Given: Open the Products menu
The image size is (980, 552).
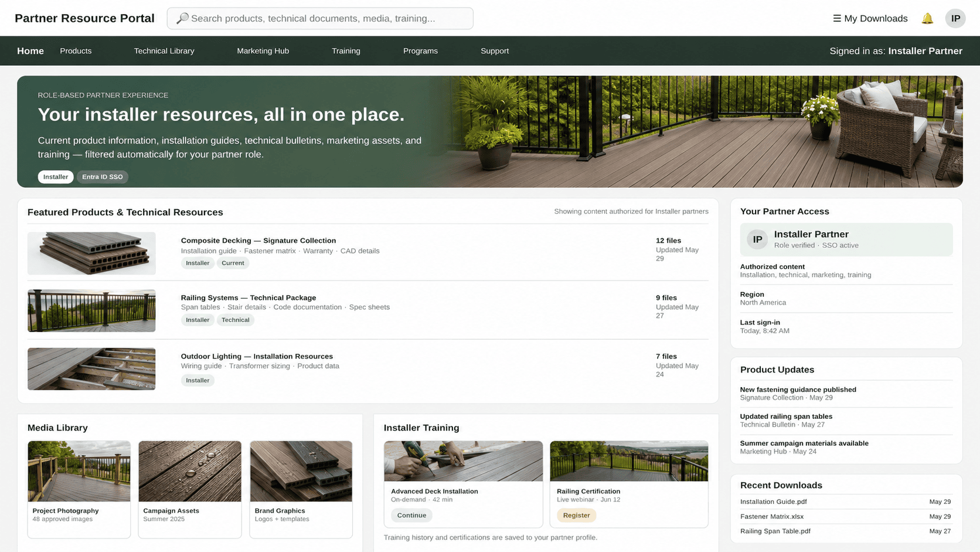Looking at the screenshot, I should (76, 51).
